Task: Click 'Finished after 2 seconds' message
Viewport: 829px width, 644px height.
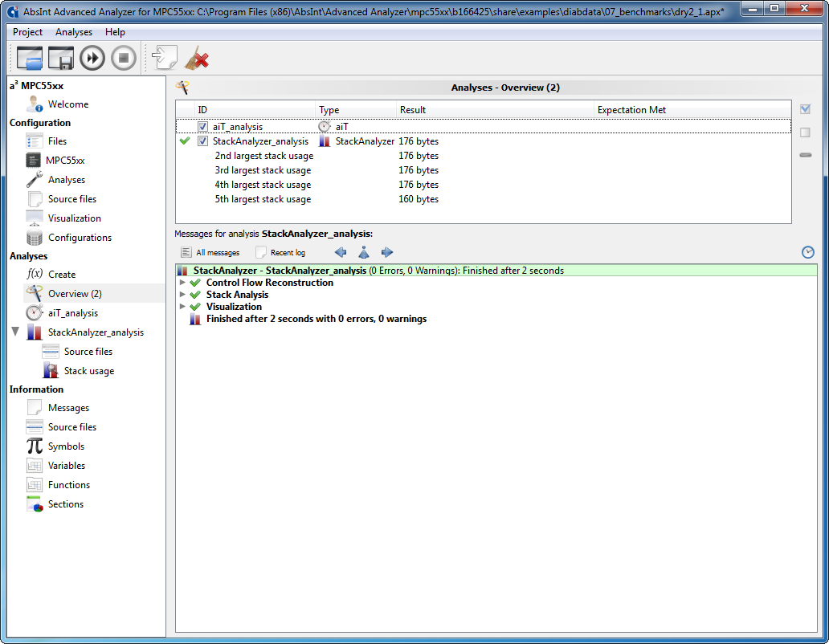Action: pos(316,319)
